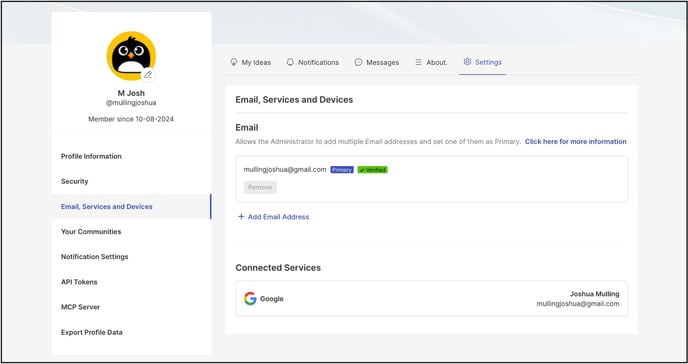The image size is (688, 364).
Task: Follow the Click here for more information link
Action: 576,142
